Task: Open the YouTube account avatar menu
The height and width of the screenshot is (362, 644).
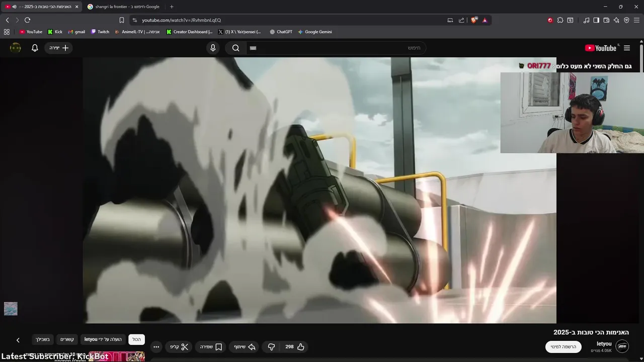Action: pyautogui.click(x=16, y=48)
